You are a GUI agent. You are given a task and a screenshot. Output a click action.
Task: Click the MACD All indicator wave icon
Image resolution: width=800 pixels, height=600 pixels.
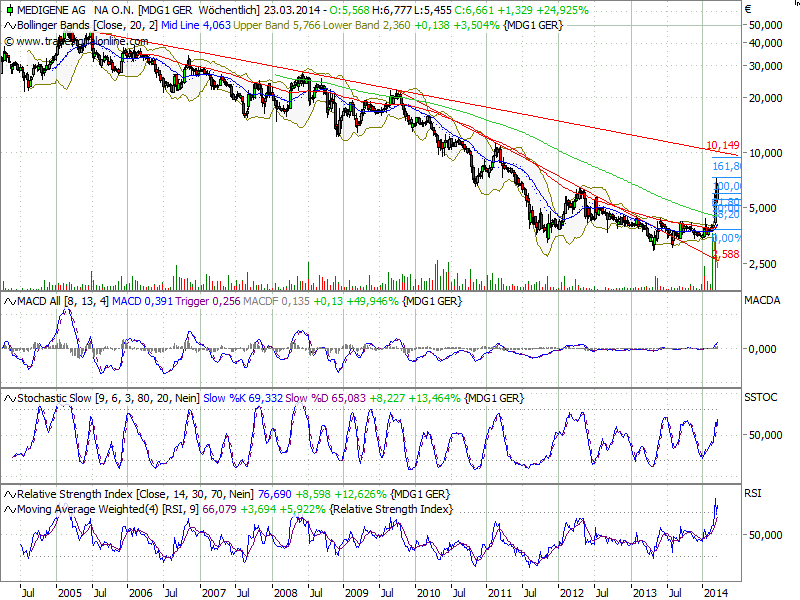(x=10, y=302)
